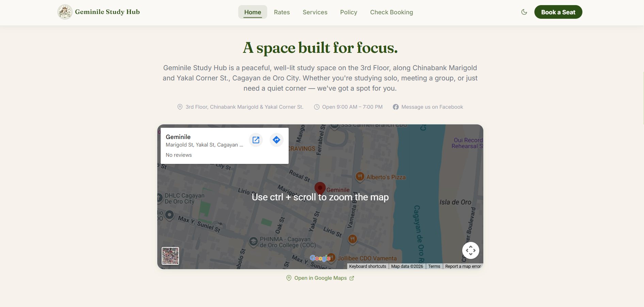Select Alberto's Pizza restaurant marker
The width and height of the screenshot is (644, 307).
360,176
